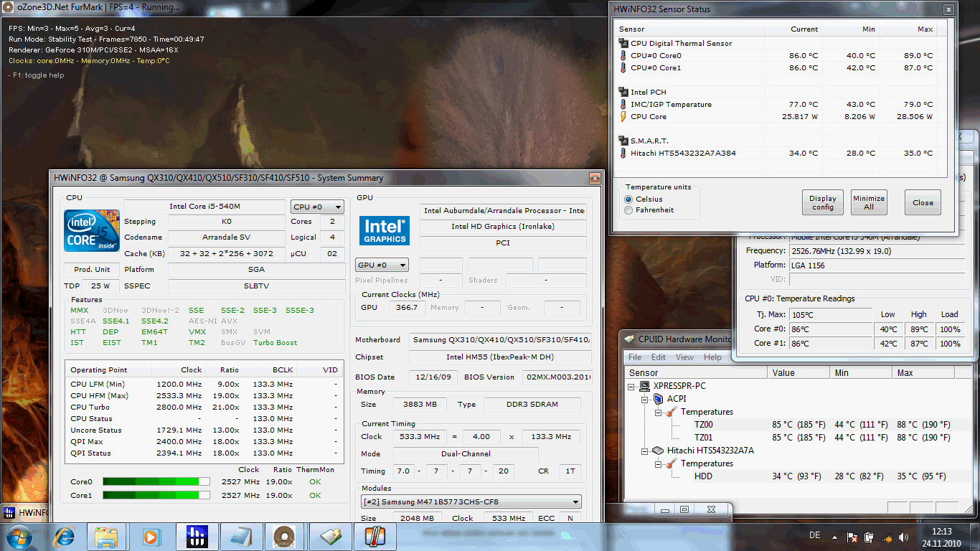Viewport: 980px width, 551px height.
Task: Click the CPUID Hardware Monitor title icon
Action: tap(630, 339)
